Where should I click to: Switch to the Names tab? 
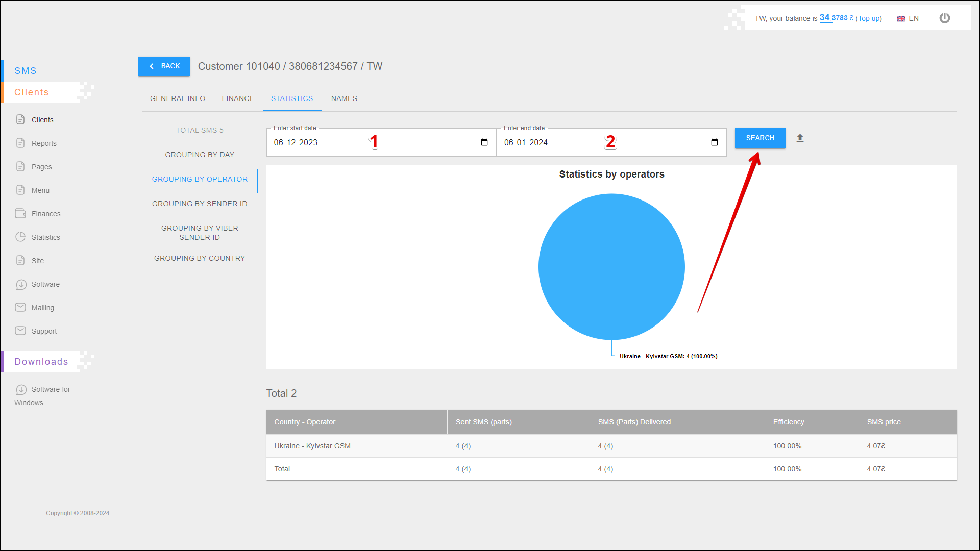coord(344,98)
